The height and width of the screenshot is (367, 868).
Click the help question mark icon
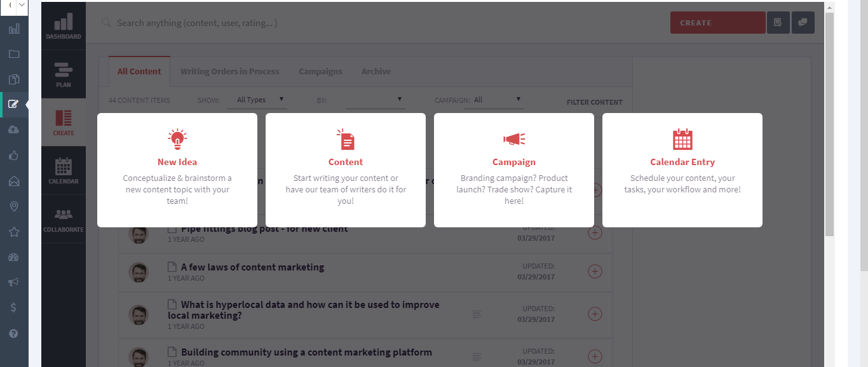[x=13, y=333]
